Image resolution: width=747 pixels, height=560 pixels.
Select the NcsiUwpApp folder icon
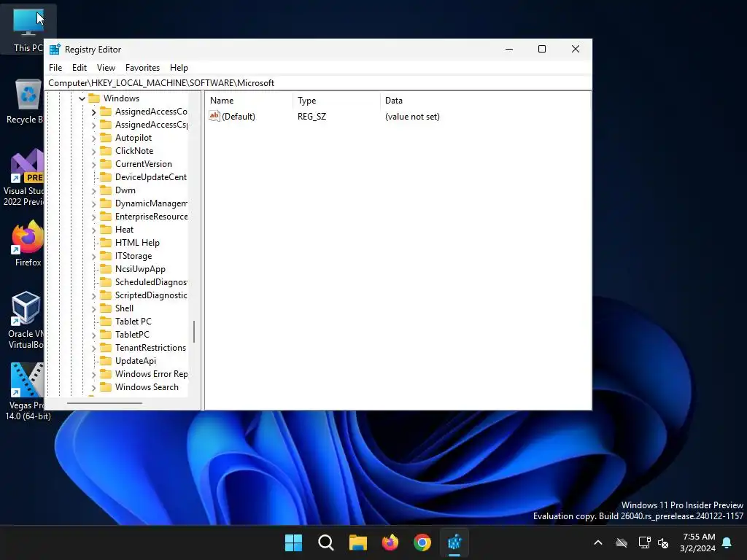tap(106, 269)
